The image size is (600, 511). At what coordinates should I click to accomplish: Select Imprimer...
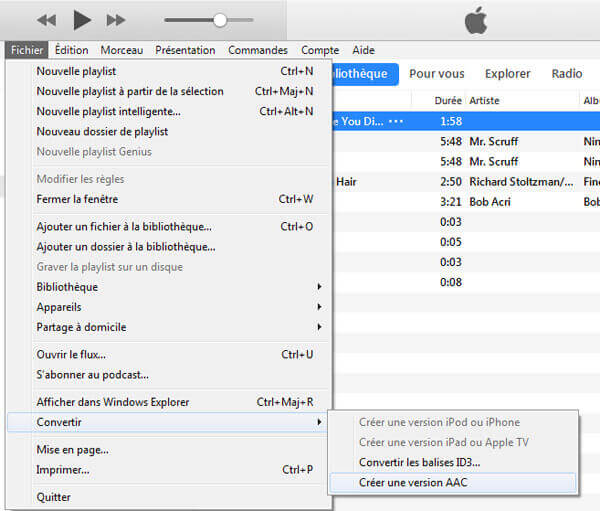168,470
